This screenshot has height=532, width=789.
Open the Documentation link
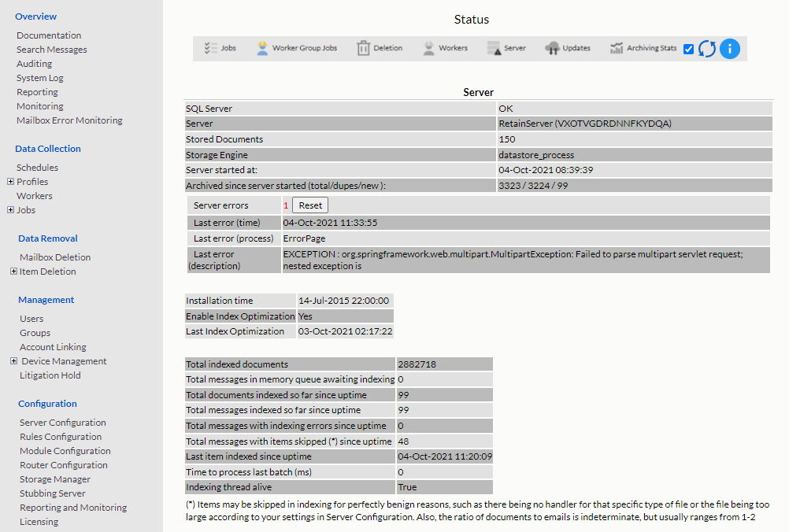49,35
